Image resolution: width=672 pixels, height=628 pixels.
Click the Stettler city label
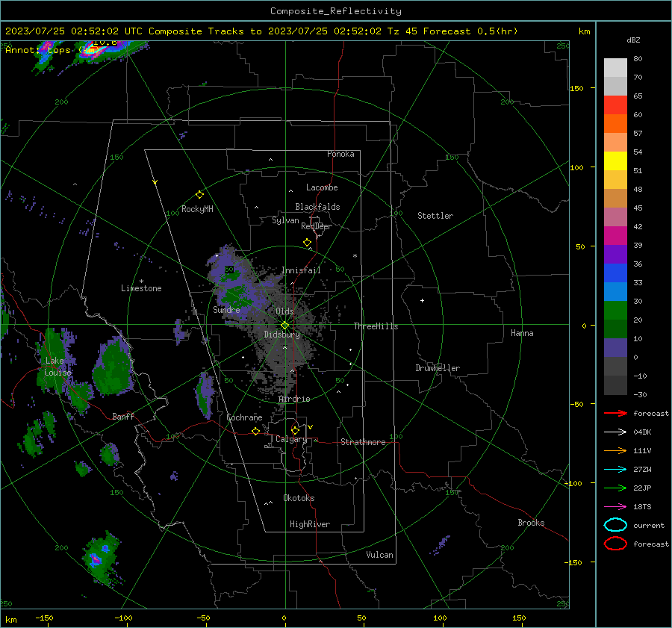point(435,216)
